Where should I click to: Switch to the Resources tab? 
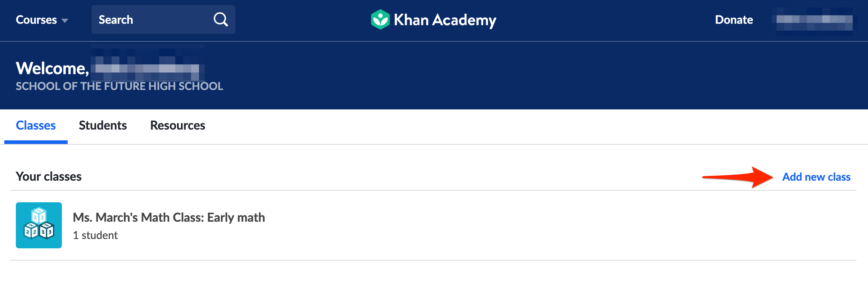point(177,125)
